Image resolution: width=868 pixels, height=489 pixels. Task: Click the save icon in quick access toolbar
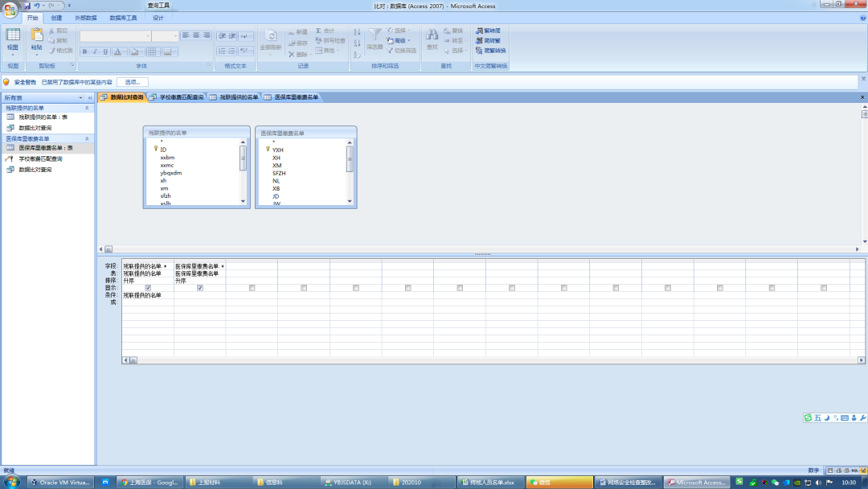(x=27, y=6)
